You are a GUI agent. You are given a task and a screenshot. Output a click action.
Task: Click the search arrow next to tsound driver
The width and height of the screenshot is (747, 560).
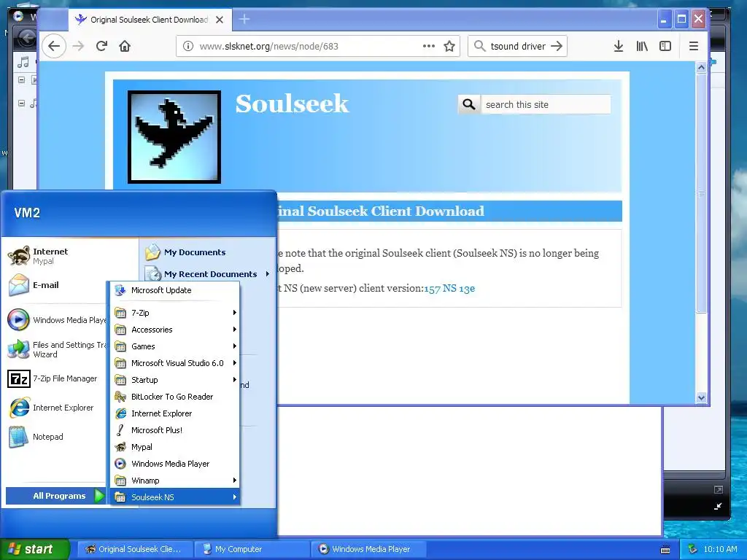click(557, 46)
